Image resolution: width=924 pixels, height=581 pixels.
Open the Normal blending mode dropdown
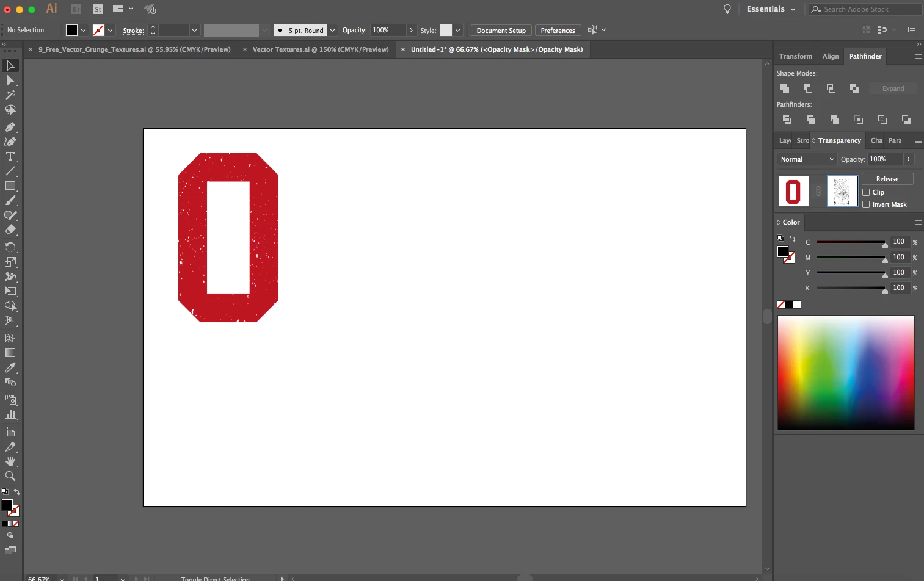coord(807,159)
